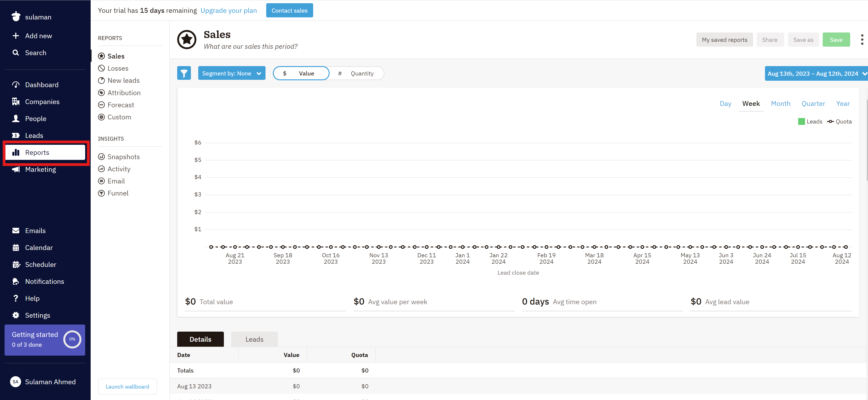The width and height of the screenshot is (868, 400).
Task: Click the Notifications bell icon
Action: tap(16, 281)
